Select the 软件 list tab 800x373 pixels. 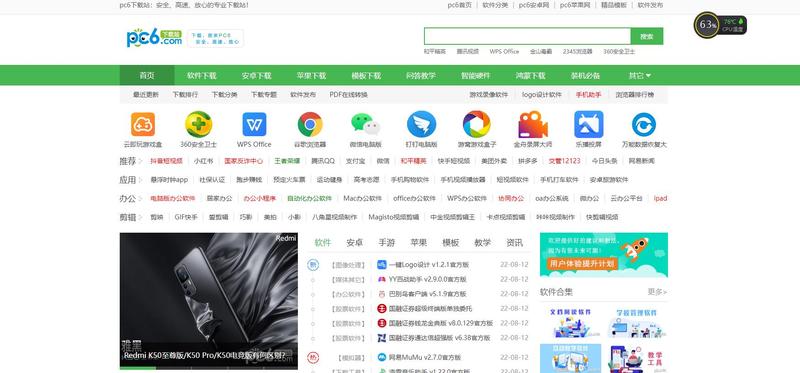pos(322,242)
